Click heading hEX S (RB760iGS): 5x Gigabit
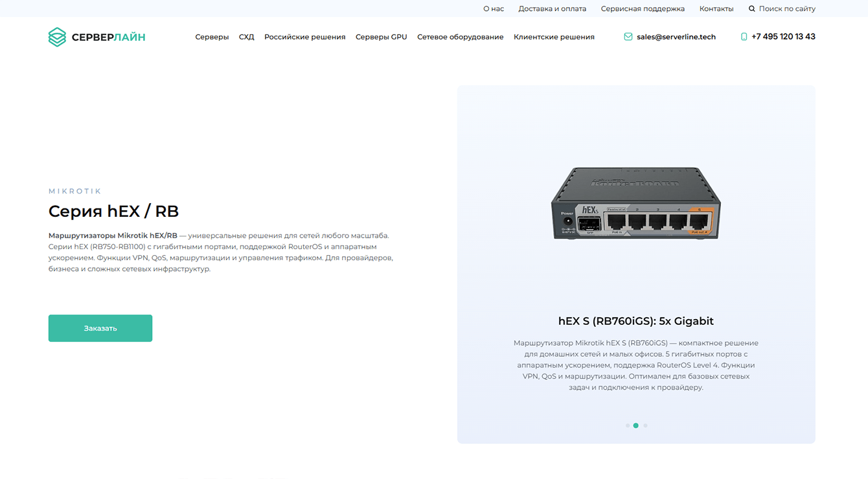Viewport: 868px width, 479px height. point(636,321)
